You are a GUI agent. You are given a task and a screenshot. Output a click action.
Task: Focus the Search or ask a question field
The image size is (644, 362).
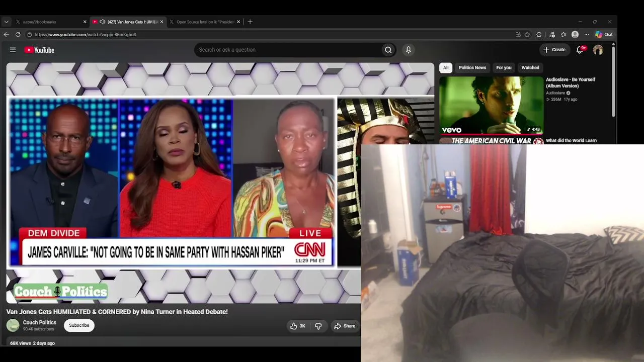288,50
